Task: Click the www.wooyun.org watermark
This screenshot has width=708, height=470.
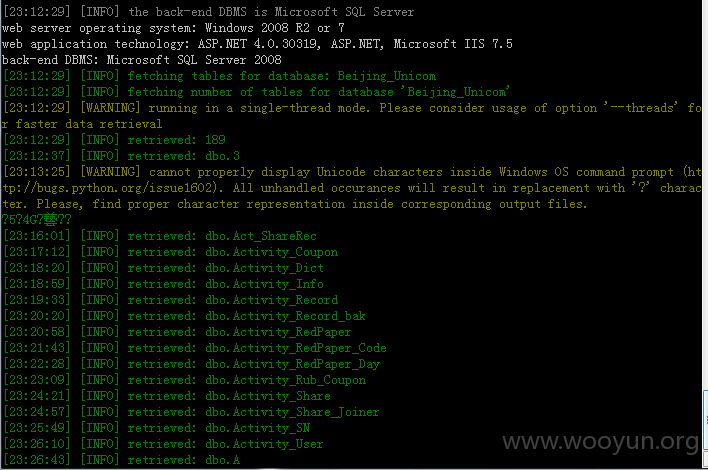Action: (x=601, y=441)
